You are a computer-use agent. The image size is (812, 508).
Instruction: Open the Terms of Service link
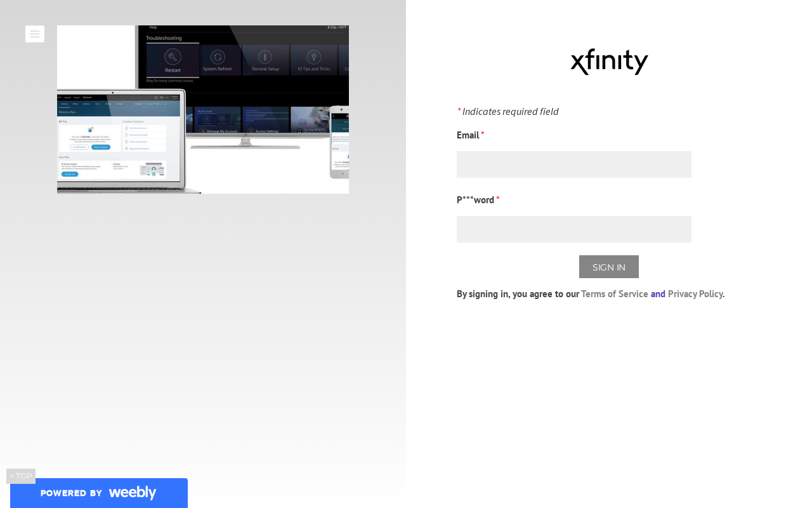pyautogui.click(x=615, y=294)
